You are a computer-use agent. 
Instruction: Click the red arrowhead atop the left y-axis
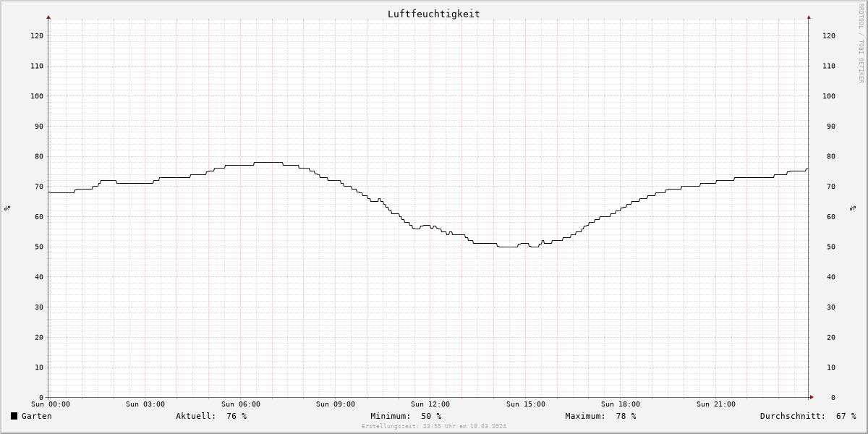pos(48,17)
